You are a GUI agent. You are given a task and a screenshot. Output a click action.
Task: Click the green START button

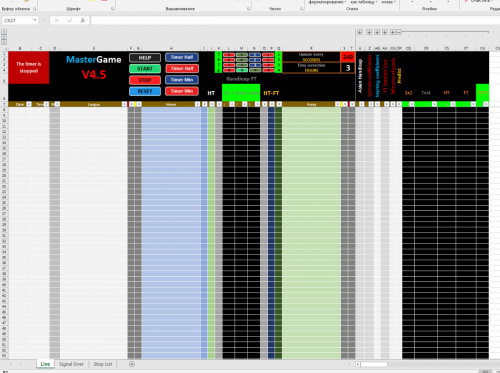(x=145, y=69)
